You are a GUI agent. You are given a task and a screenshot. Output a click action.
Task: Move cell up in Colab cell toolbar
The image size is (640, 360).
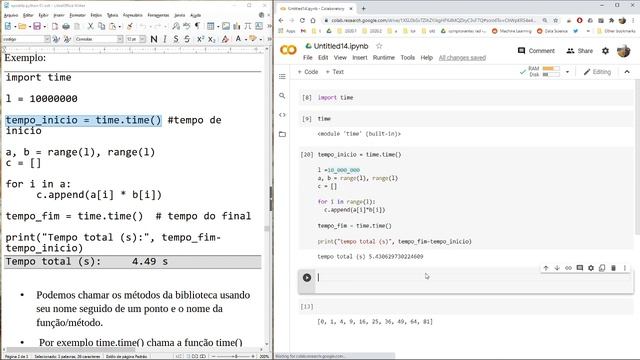546,268
